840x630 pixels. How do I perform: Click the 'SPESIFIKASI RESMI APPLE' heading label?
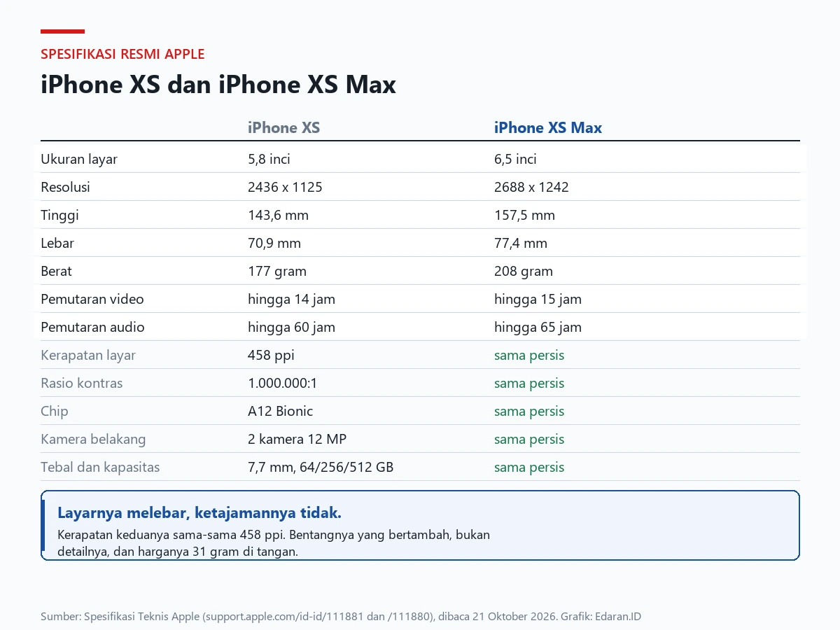click(122, 54)
